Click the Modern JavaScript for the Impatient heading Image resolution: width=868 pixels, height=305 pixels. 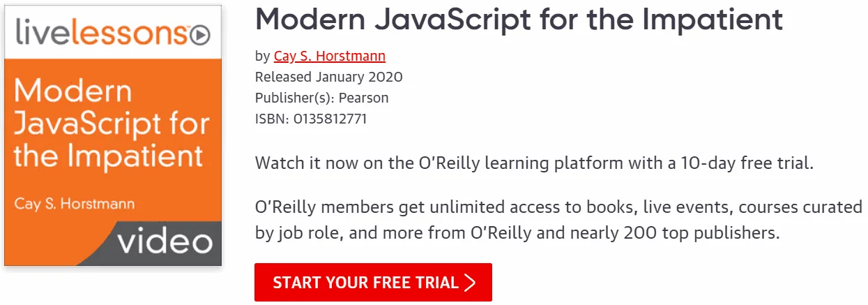(x=519, y=20)
